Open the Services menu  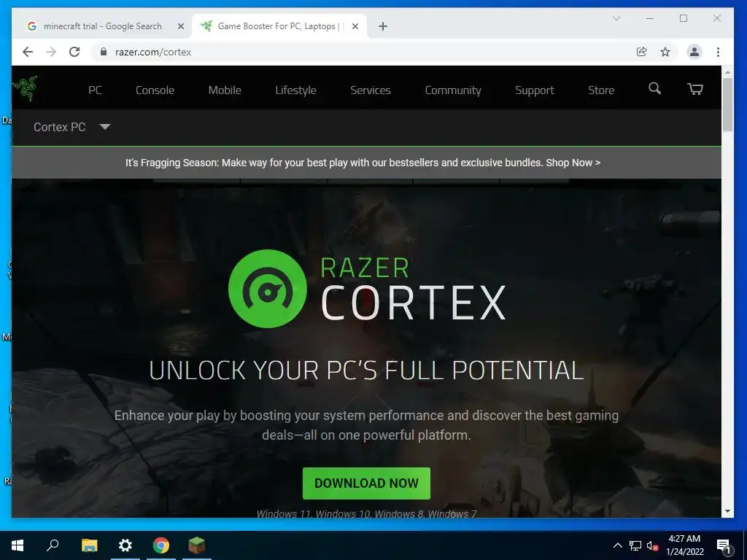coord(370,90)
